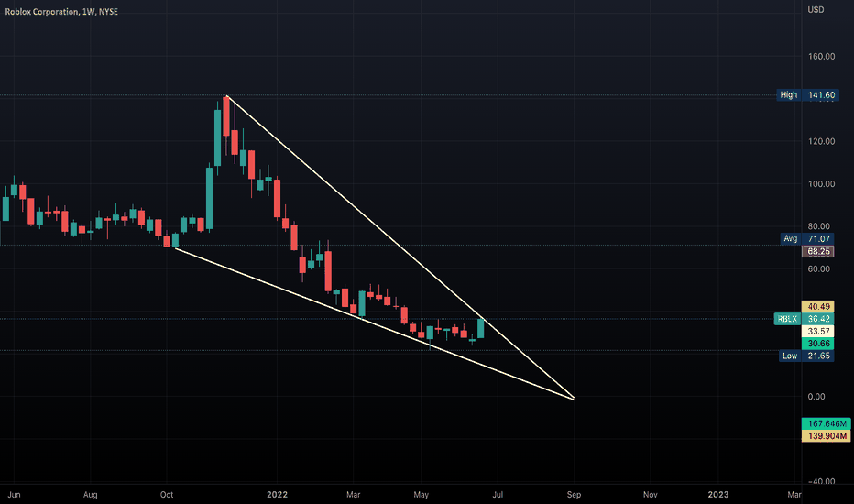The image size is (854, 504).
Task: Click the 167.646M volume label
Action: (x=827, y=423)
